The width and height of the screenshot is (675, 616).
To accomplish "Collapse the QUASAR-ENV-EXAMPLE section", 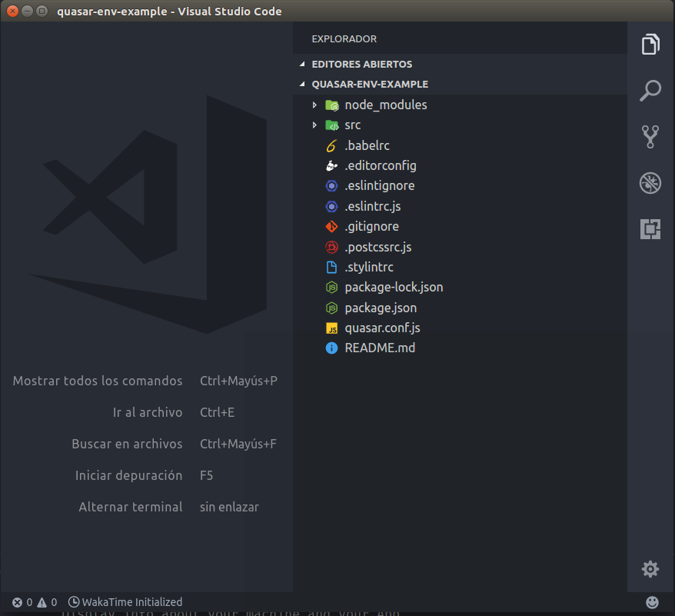I will [302, 85].
